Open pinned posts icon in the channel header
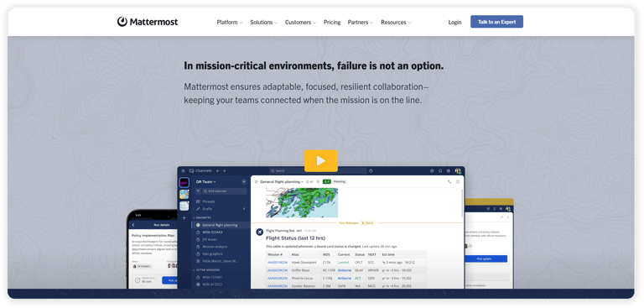 pyautogui.click(x=318, y=181)
